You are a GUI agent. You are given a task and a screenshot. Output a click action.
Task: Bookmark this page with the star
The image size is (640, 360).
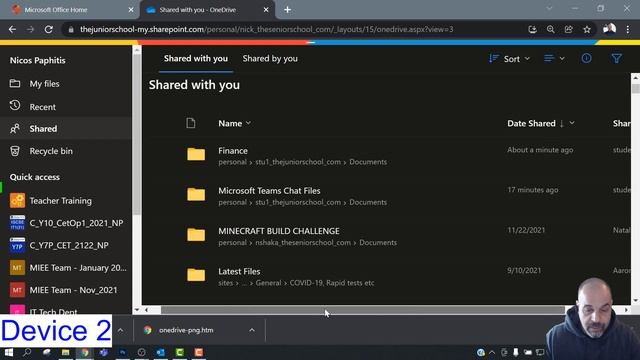[587, 29]
